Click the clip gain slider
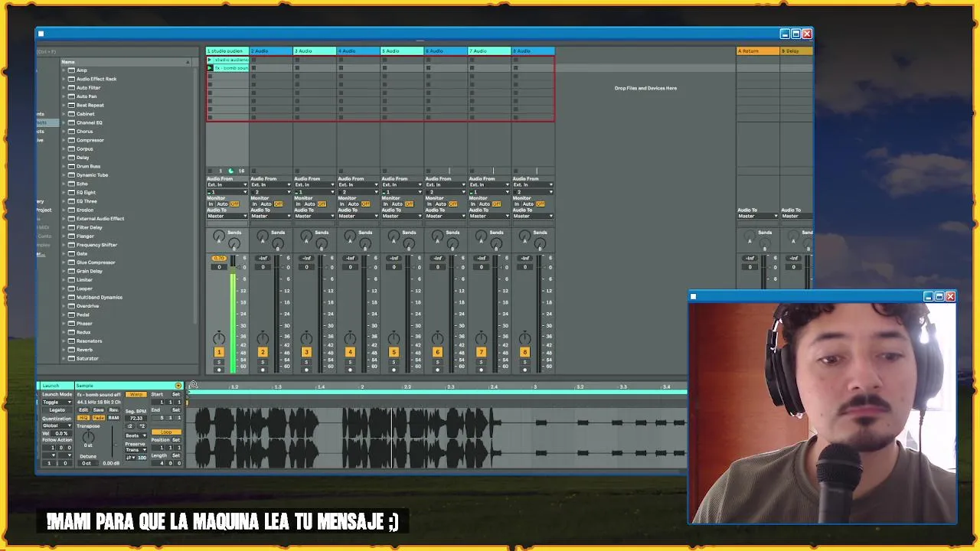Image resolution: width=980 pixels, height=551 pixels. click(112, 441)
